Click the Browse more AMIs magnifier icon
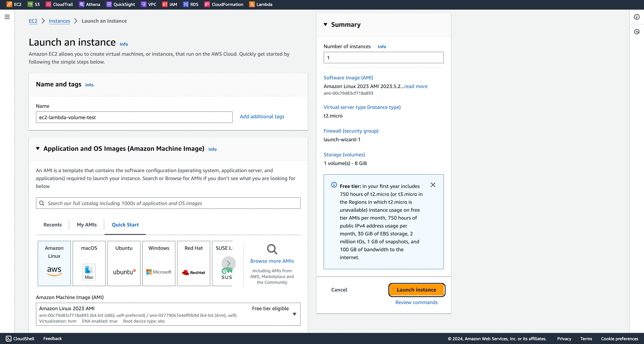Image resolution: width=644 pixels, height=344 pixels. point(272,249)
